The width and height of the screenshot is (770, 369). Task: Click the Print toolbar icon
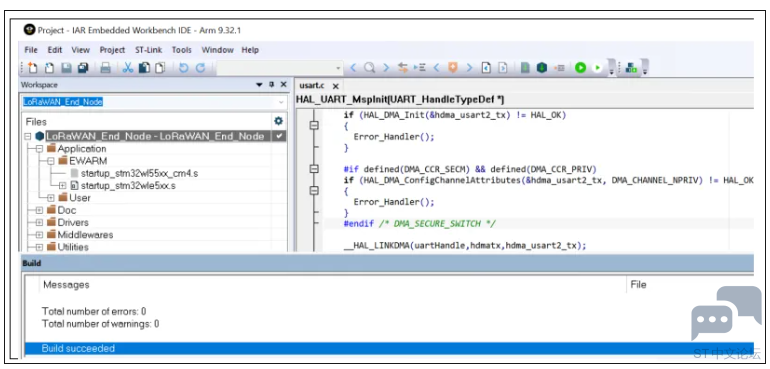point(106,68)
